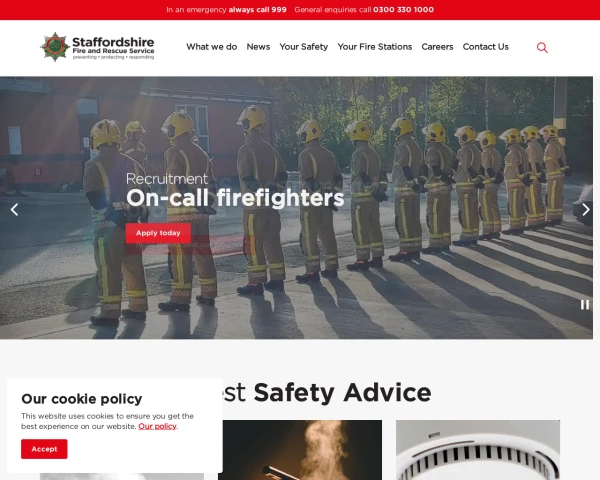Image resolution: width=600 pixels, height=480 pixels.
Task: Click the On-call firefighters heading
Action: tap(235, 198)
